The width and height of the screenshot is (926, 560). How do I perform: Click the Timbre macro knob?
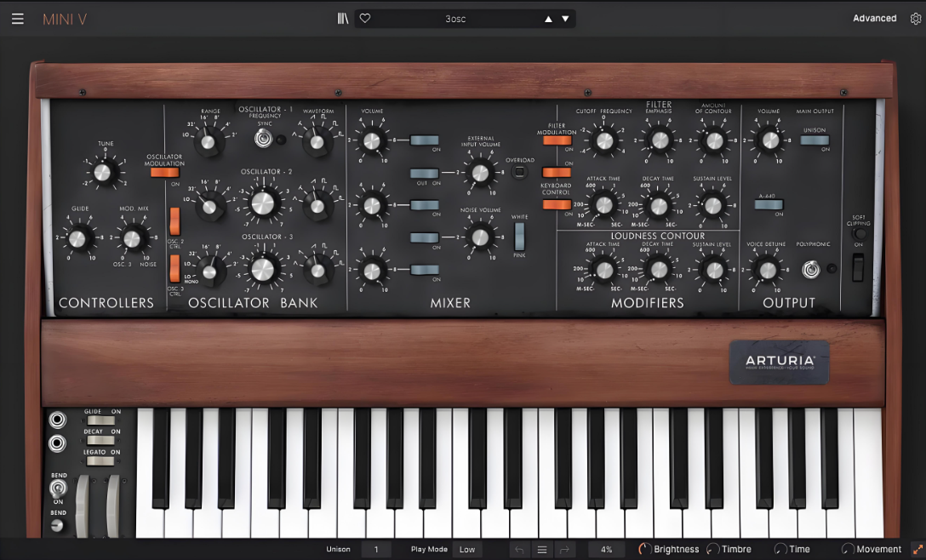pos(713,550)
